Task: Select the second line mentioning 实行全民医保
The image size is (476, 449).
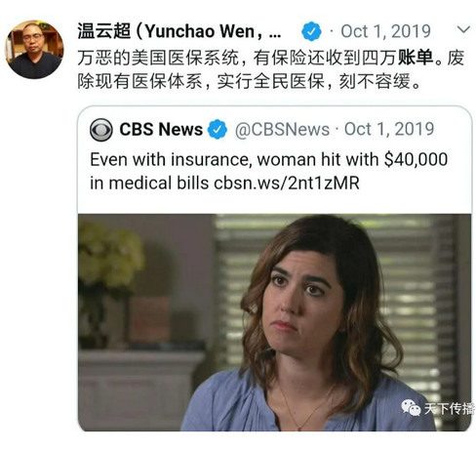Action: (250, 81)
